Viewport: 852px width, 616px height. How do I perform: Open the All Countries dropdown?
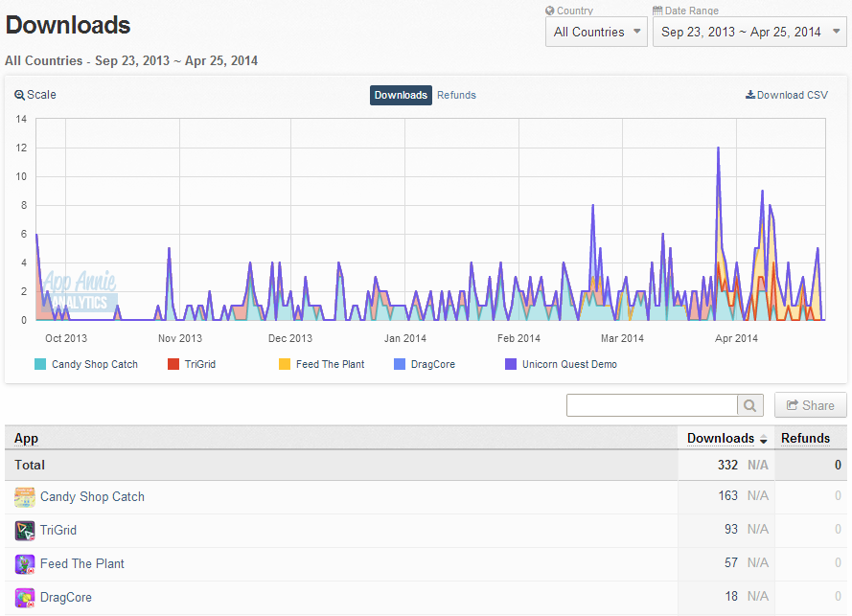point(597,32)
